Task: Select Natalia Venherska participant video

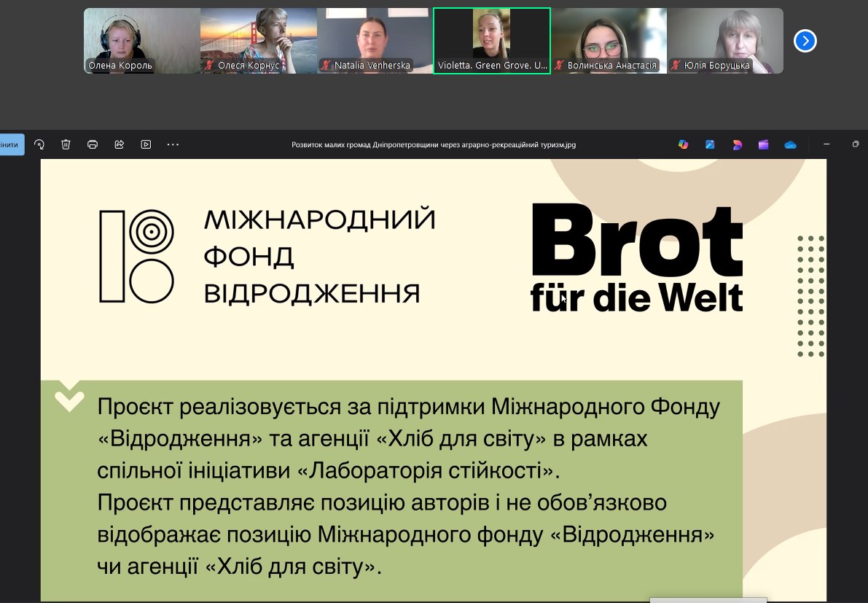Action: [375, 40]
